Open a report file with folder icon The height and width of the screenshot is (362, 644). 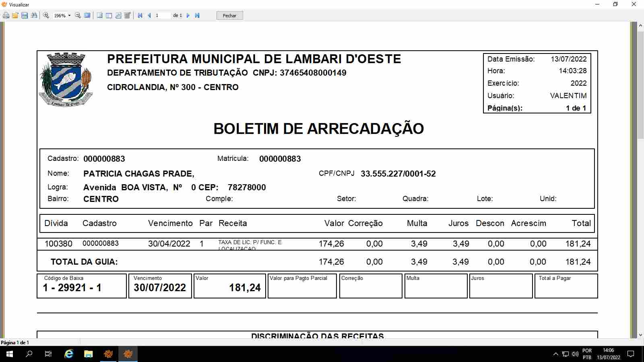(15, 15)
